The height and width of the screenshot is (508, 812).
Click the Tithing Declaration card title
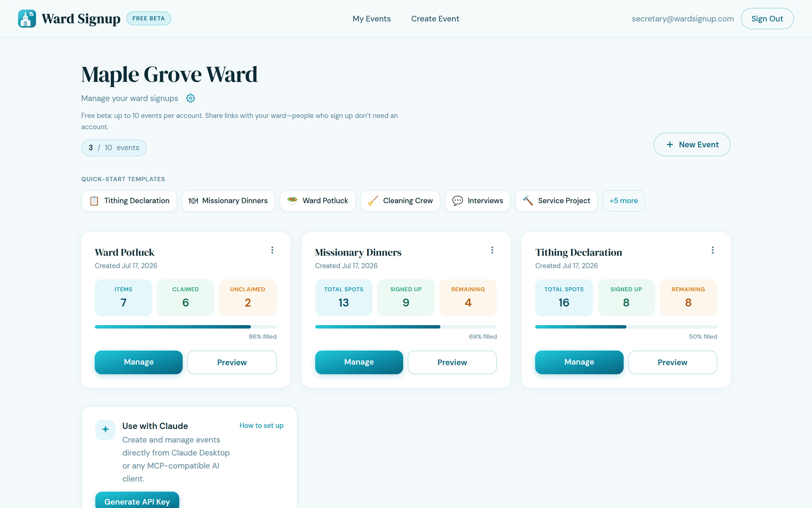point(579,252)
